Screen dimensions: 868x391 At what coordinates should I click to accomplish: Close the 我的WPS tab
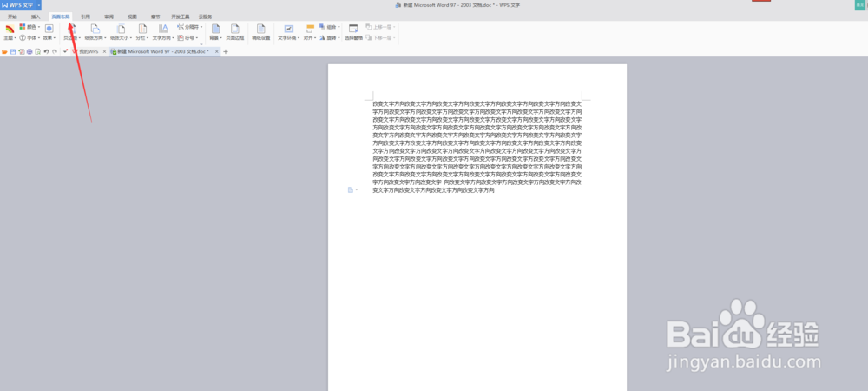tap(105, 51)
